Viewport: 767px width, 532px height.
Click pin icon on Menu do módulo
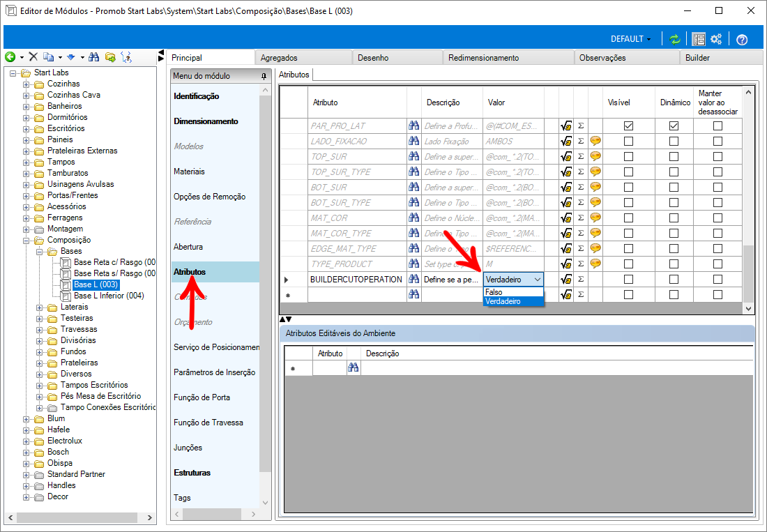pos(264,76)
